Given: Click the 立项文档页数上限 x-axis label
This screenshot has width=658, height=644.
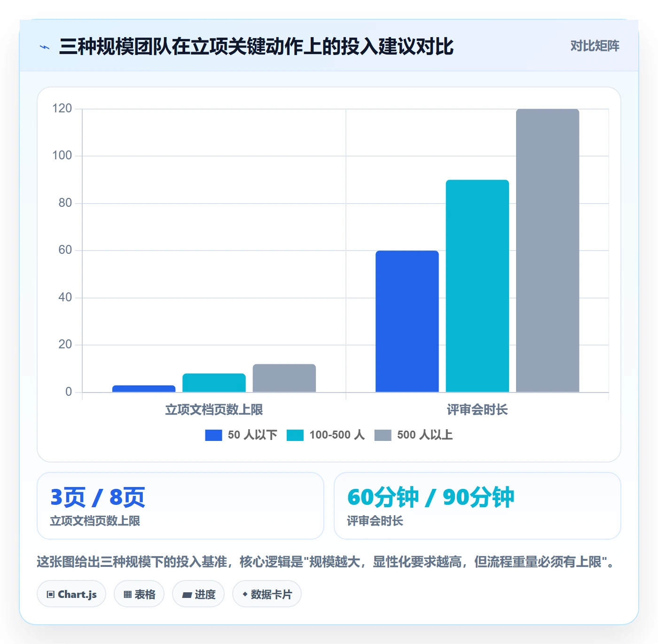Looking at the screenshot, I should point(214,410).
